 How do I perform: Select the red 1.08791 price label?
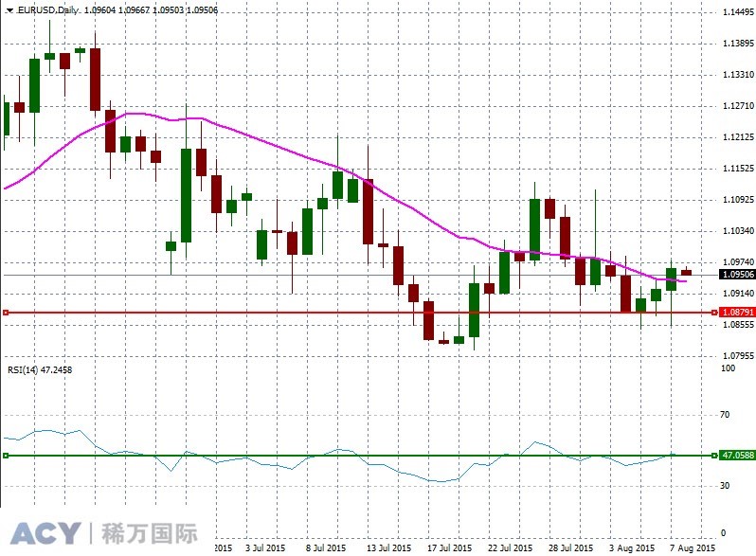pos(737,313)
